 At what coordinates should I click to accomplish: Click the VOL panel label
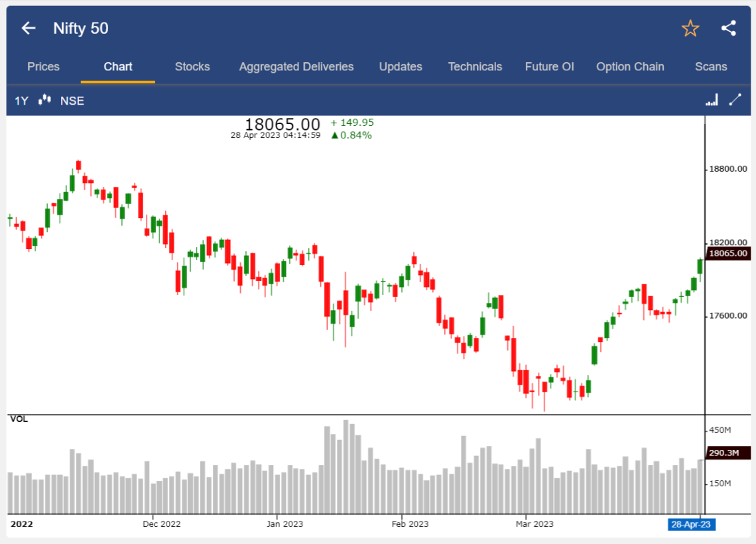tap(19, 419)
